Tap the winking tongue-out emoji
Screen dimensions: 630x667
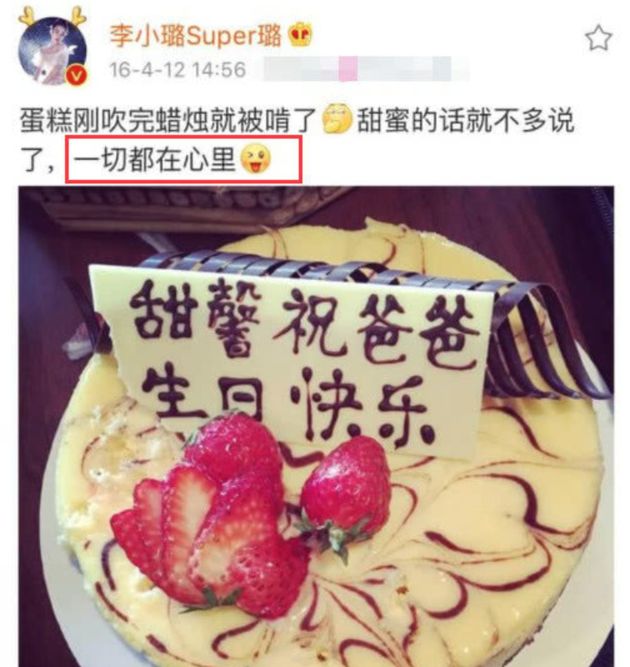click(256, 158)
